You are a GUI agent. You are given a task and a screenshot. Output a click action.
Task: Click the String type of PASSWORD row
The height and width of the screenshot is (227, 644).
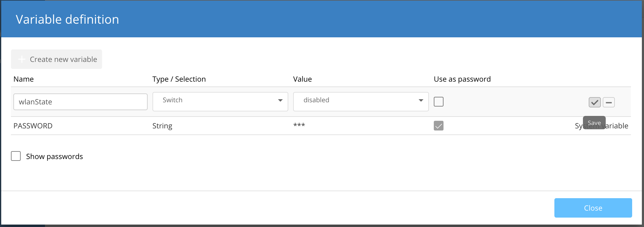tap(162, 126)
